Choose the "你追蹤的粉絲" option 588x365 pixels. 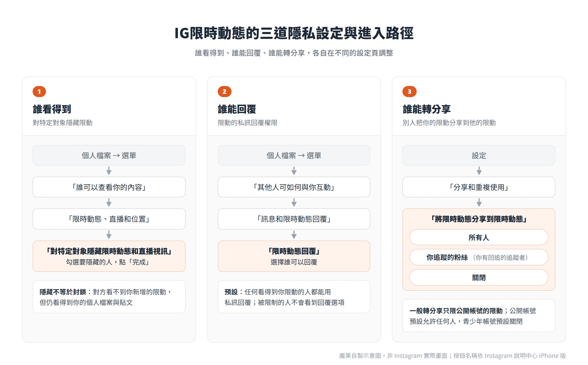pos(479,257)
